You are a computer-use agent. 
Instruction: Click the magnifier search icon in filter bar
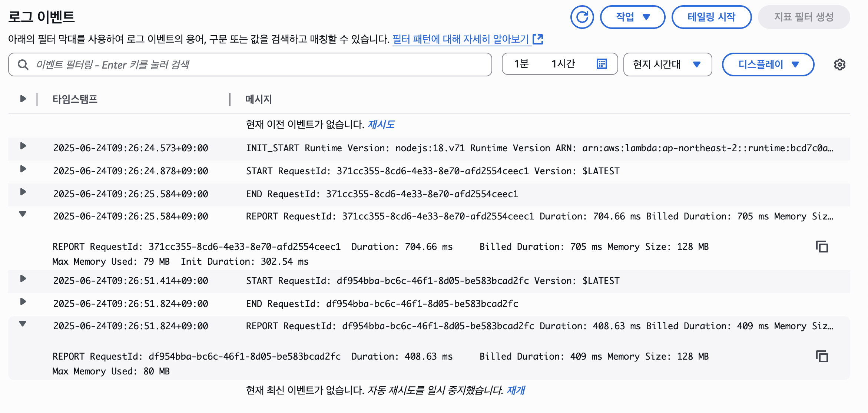click(23, 65)
